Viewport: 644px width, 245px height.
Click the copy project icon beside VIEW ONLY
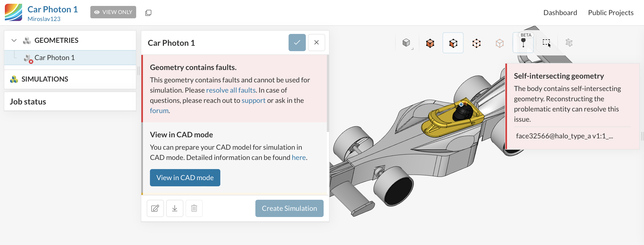click(x=148, y=13)
